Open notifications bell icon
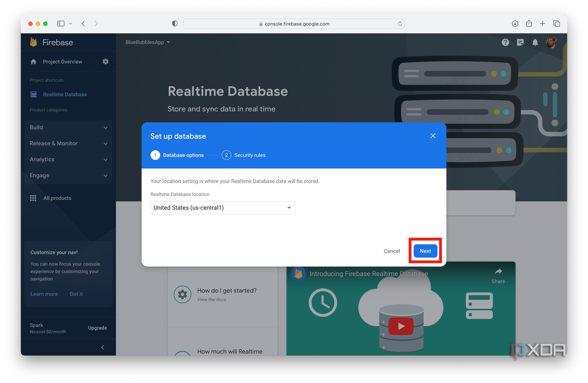The height and width of the screenshot is (383, 588). tap(535, 42)
